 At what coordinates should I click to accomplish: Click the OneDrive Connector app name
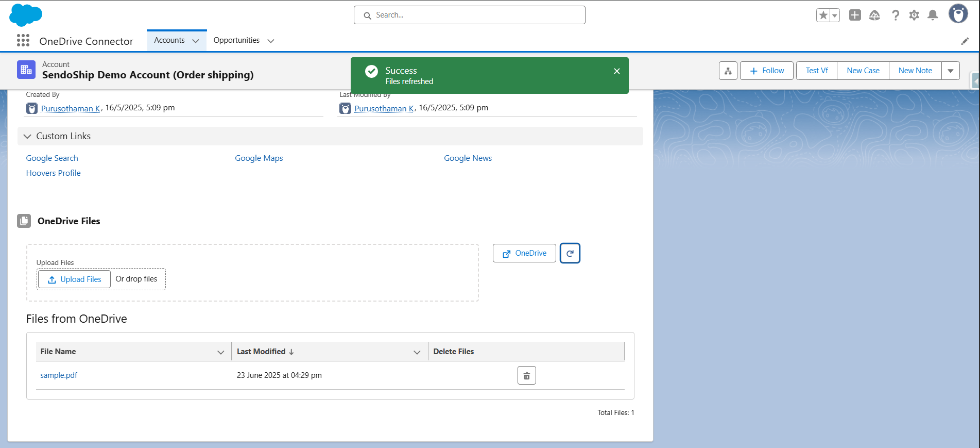tap(87, 41)
